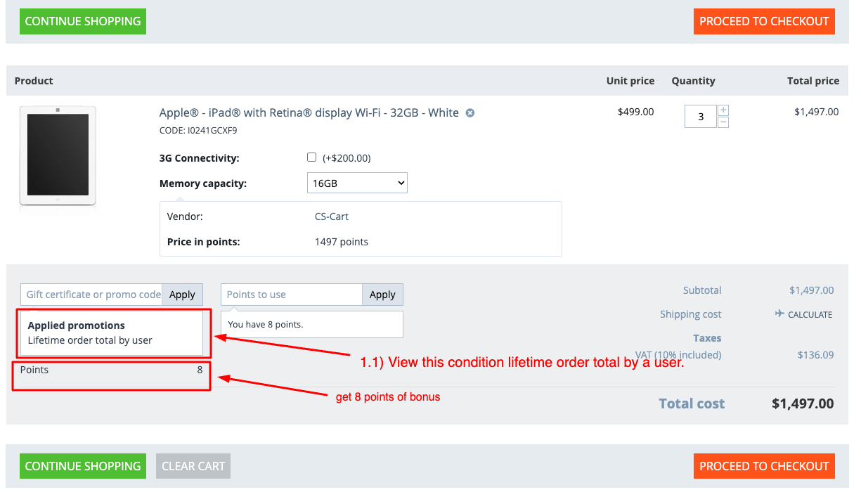Click the airplane shipping icon

pos(779,314)
